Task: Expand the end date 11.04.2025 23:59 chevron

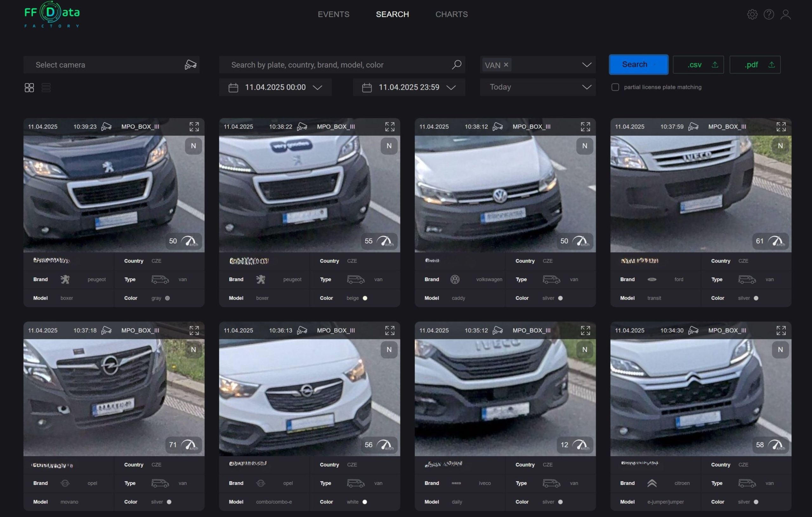Action: coord(451,87)
